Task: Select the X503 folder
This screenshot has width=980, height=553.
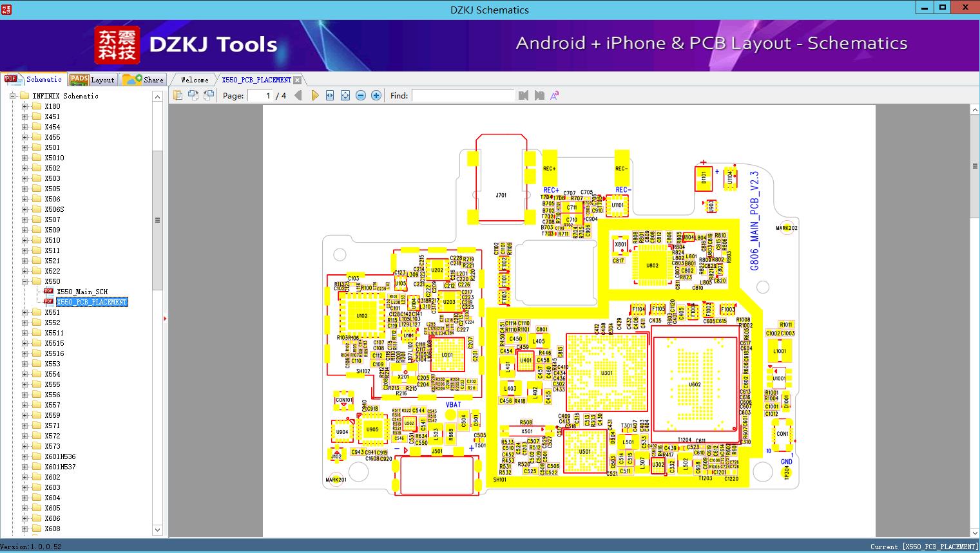Action: pos(52,178)
